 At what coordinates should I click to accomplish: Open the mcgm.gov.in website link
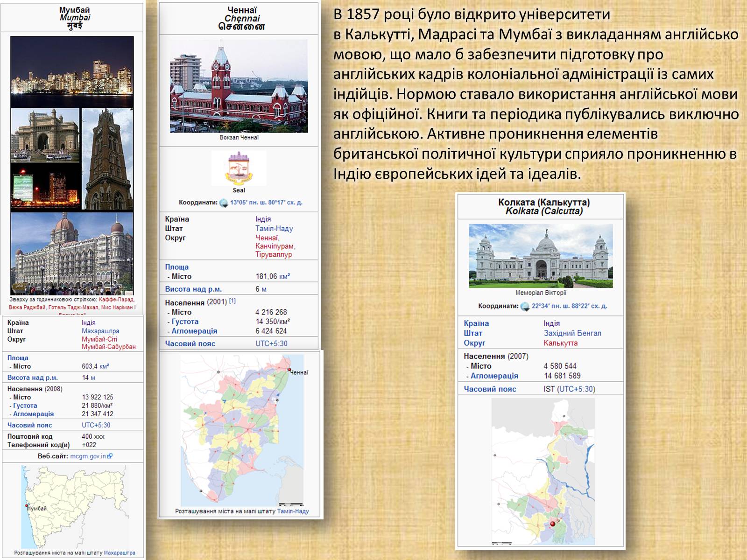click(x=88, y=456)
